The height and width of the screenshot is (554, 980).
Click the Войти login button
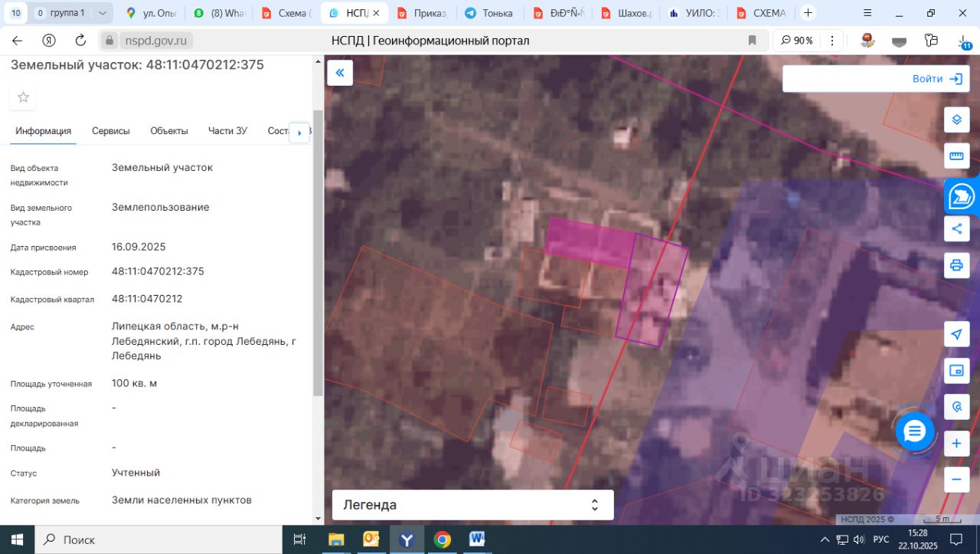click(x=936, y=79)
